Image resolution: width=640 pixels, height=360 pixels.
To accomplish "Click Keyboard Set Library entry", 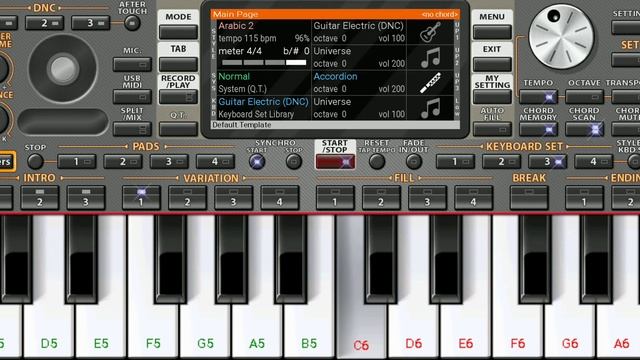I will tap(256, 114).
